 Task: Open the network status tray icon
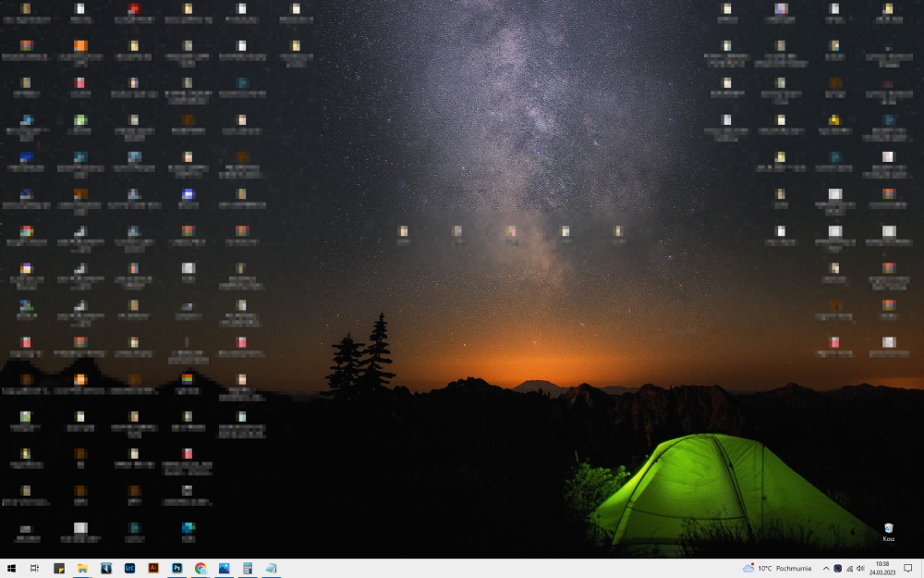[x=849, y=569]
